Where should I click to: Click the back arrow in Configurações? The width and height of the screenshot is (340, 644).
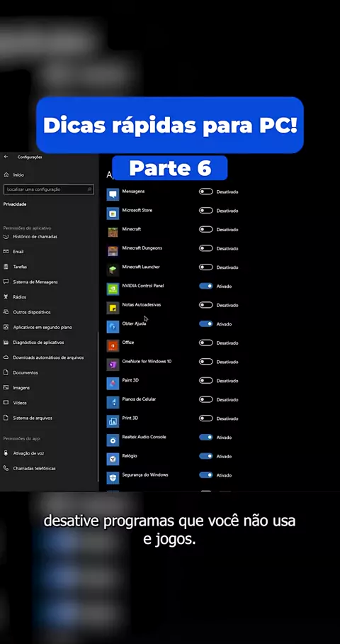click(x=6, y=157)
